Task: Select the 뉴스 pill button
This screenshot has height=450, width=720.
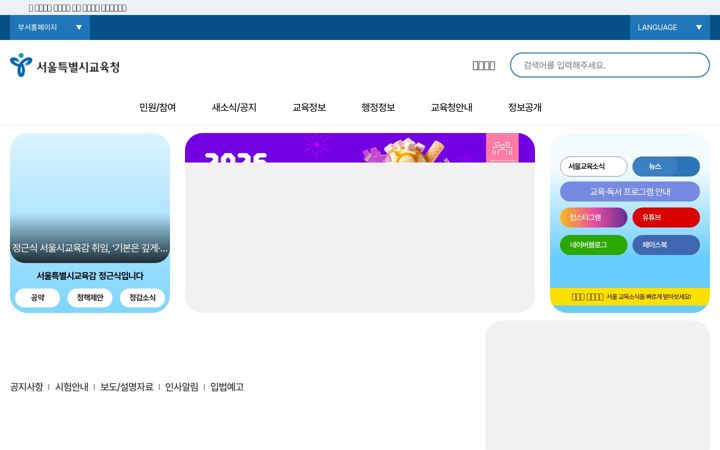Action: point(666,166)
